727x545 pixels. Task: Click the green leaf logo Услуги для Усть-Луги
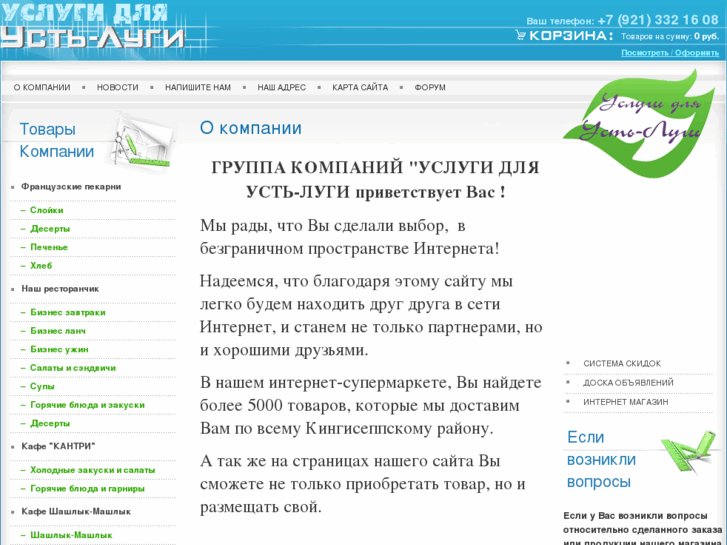coord(640,123)
